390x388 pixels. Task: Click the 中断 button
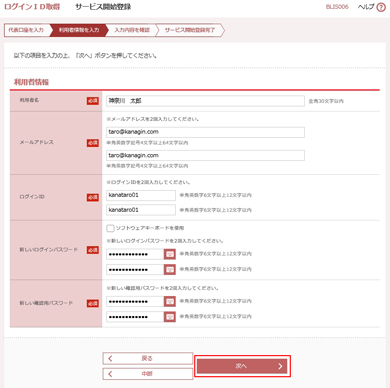(x=148, y=374)
